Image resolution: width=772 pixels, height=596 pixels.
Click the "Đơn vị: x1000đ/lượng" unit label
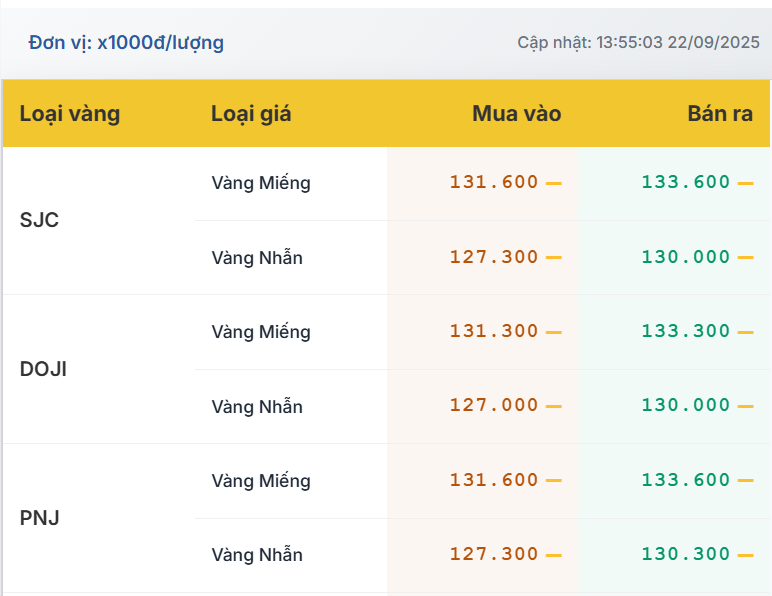[x=126, y=43]
